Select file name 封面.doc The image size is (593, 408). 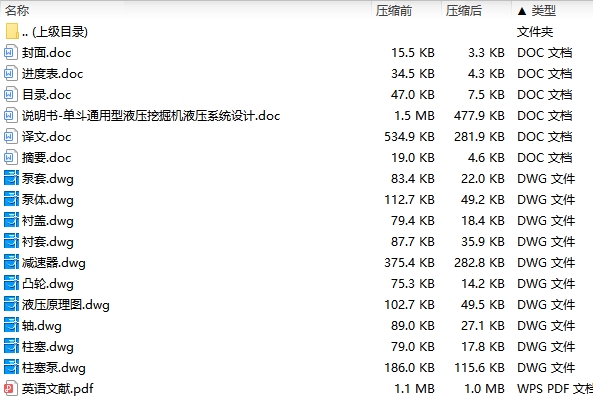[47, 53]
